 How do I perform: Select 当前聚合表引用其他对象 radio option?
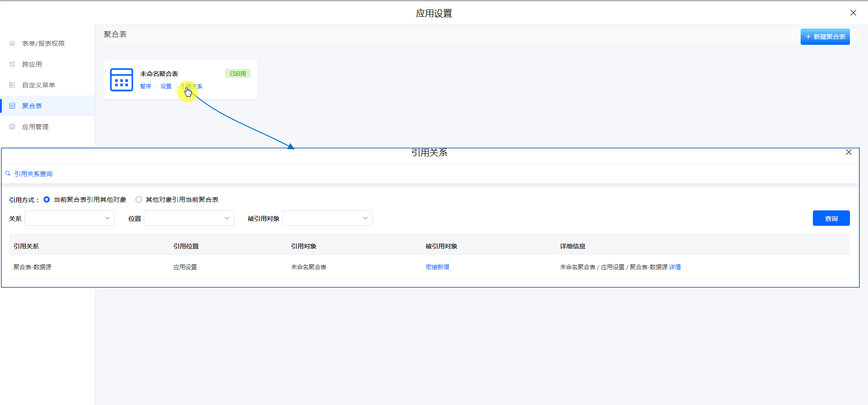click(x=47, y=200)
